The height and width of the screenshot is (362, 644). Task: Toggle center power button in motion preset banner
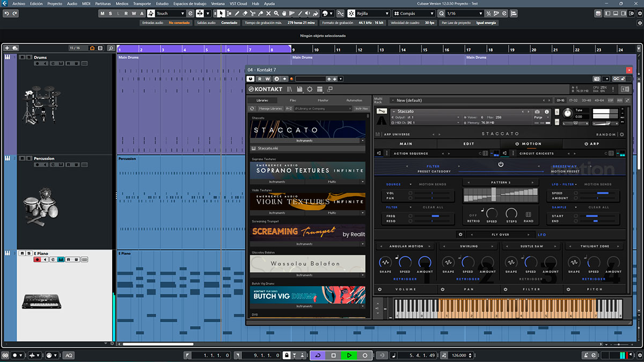point(501,165)
